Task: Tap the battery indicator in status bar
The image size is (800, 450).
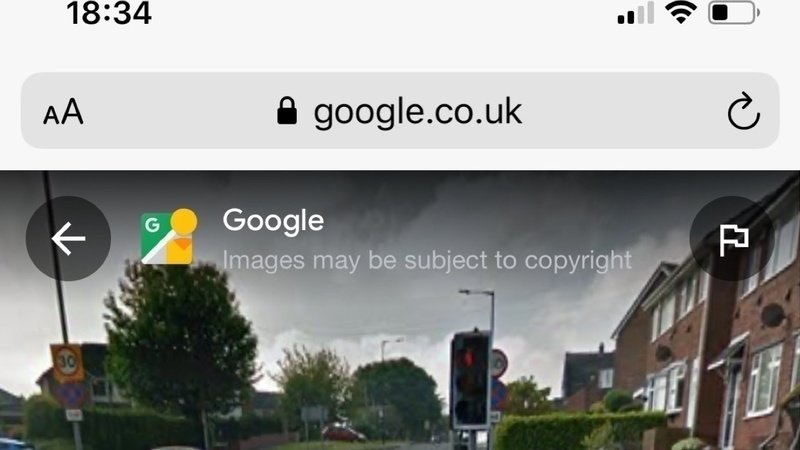Action: pos(734,12)
